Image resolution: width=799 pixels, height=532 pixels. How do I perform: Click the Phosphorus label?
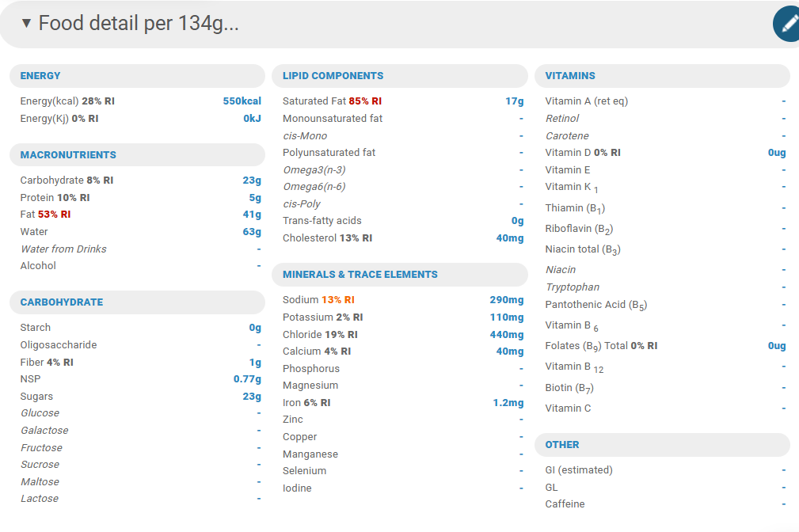[311, 369]
